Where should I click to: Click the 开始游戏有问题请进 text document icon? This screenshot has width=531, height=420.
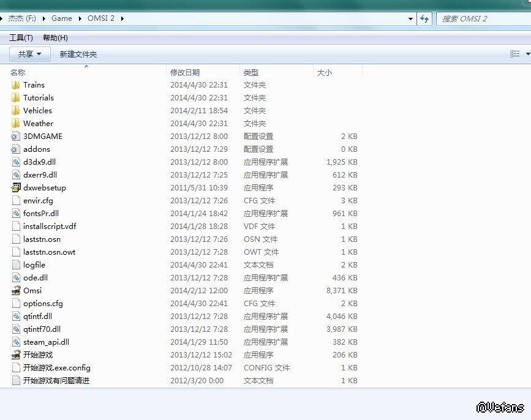(x=16, y=381)
